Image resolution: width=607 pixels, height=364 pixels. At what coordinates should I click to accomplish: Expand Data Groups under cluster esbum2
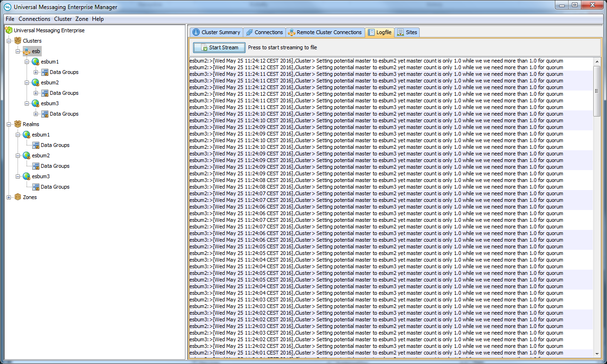pos(36,93)
